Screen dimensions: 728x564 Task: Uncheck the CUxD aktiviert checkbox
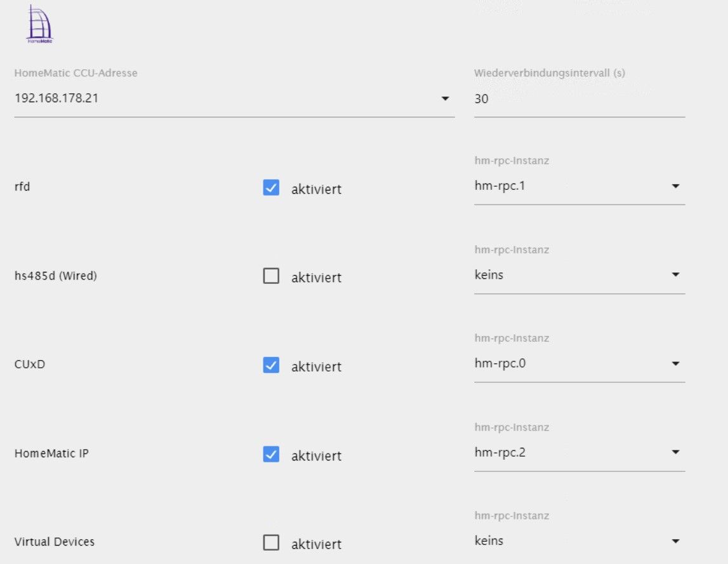[x=271, y=365]
